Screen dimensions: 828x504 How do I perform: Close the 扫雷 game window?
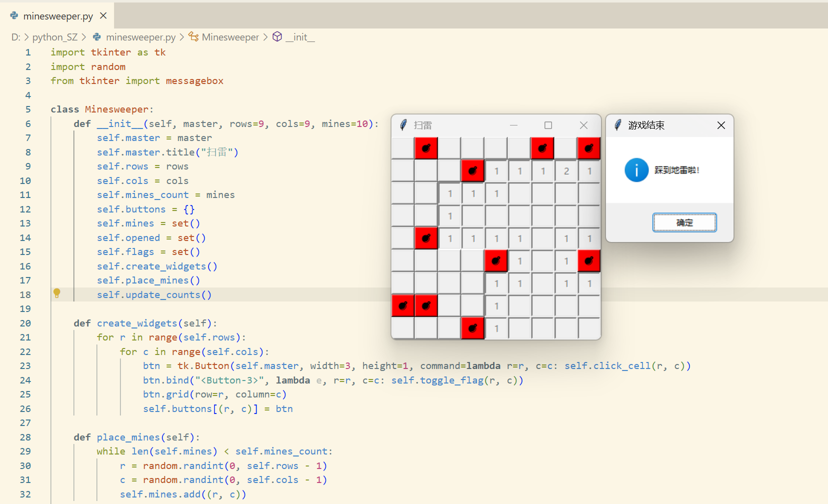pos(583,125)
